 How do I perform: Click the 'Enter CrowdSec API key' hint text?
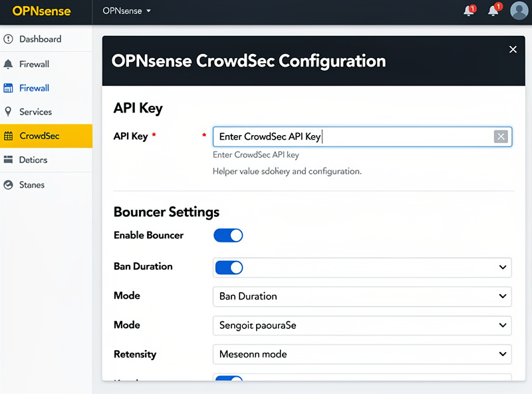coord(256,155)
